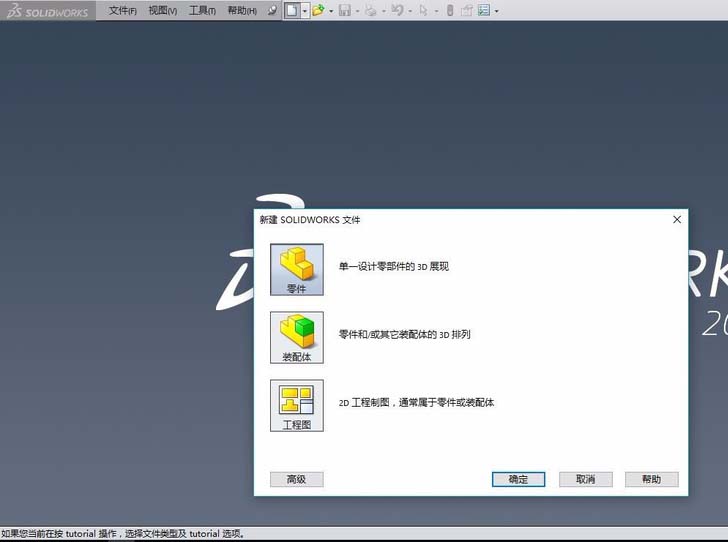Click the Undo icon in the toolbar
The height and width of the screenshot is (542, 728).
click(397, 10)
